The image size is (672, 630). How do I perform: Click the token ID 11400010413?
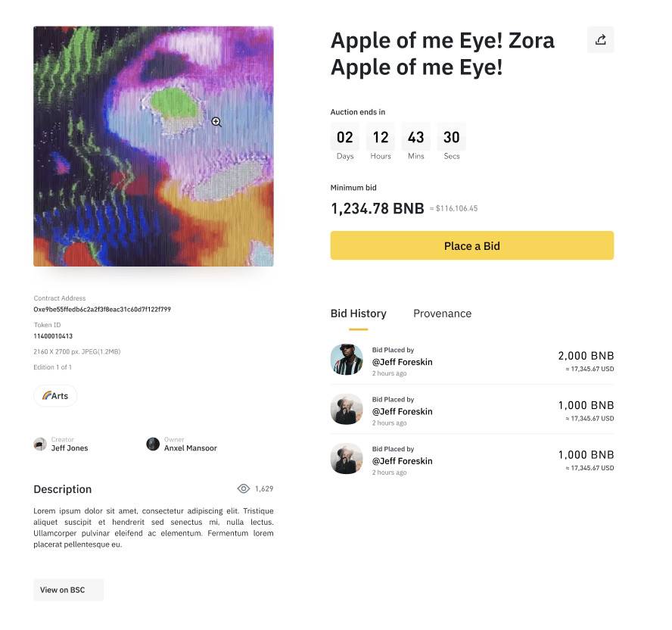point(53,336)
